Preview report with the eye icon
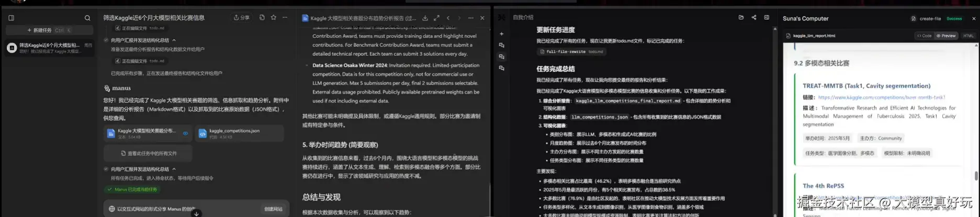Screen dimensions: 980x217 click(x=185, y=133)
